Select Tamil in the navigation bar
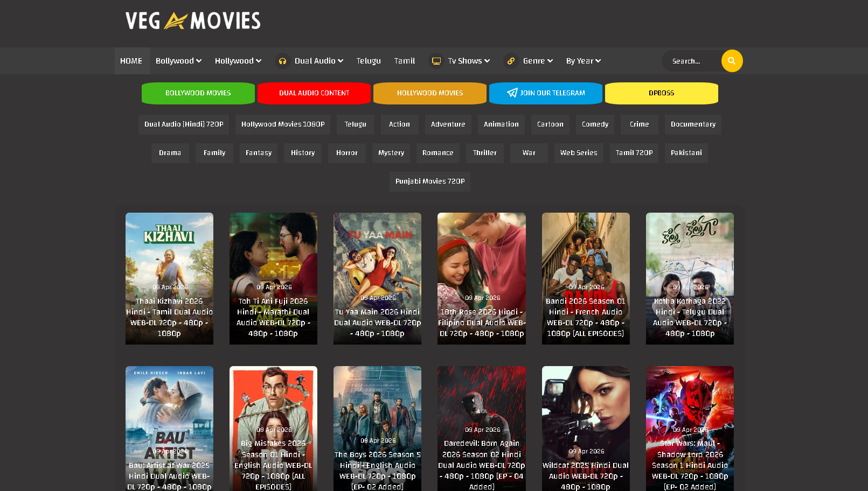868x491 pixels. (404, 61)
